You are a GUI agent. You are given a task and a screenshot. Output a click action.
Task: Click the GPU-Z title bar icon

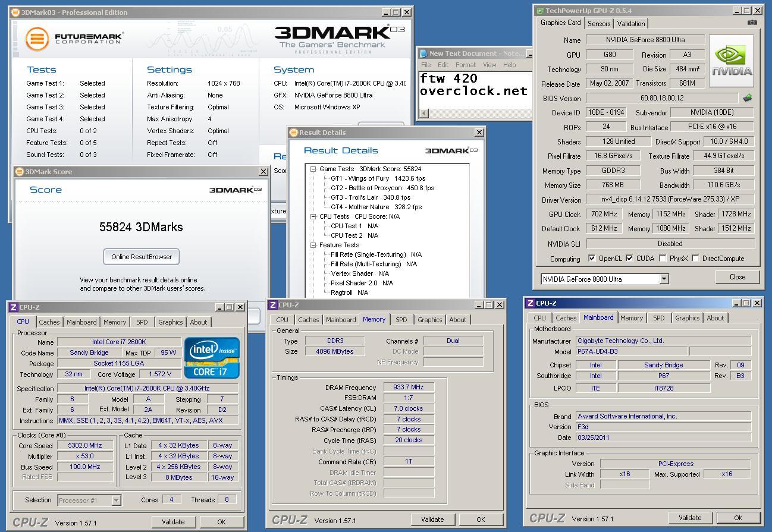pyautogui.click(x=540, y=11)
